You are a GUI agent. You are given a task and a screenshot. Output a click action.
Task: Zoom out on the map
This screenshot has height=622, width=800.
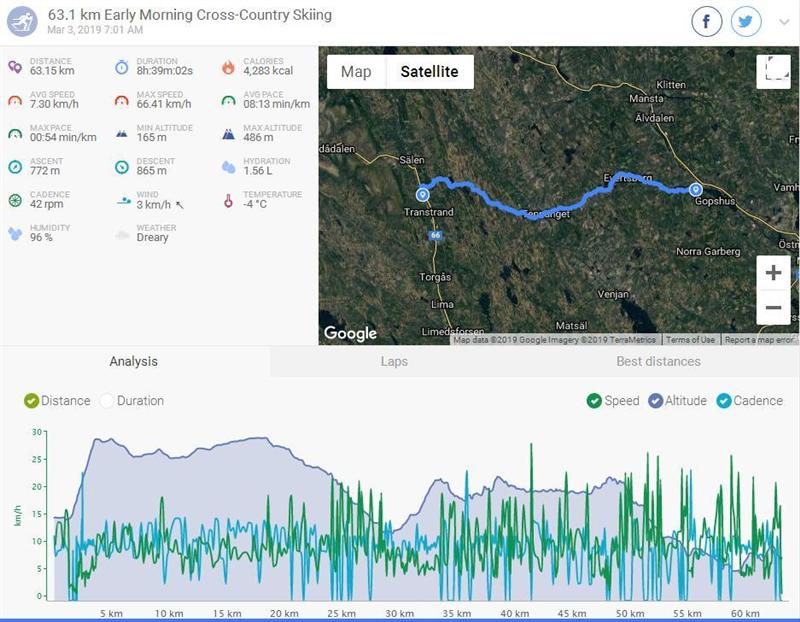(773, 307)
